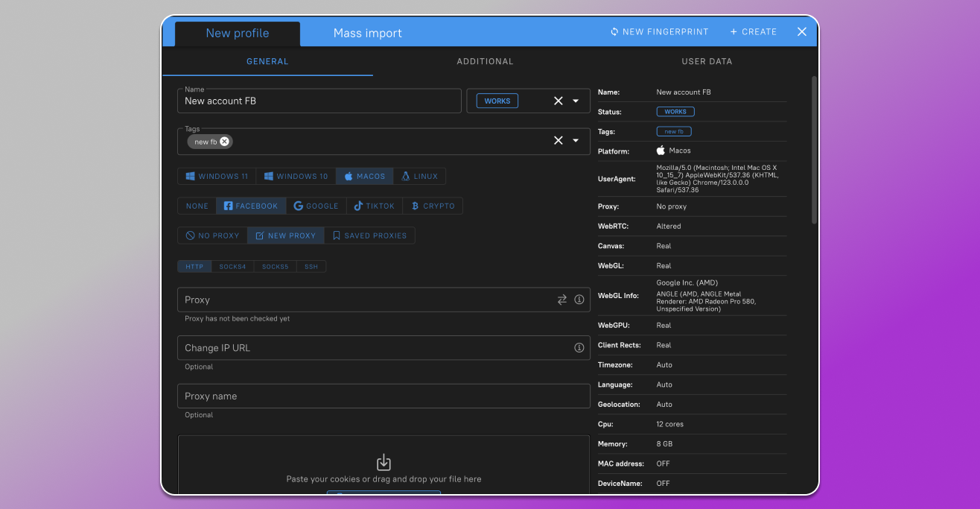Click the Proxy name input field

tap(384, 396)
